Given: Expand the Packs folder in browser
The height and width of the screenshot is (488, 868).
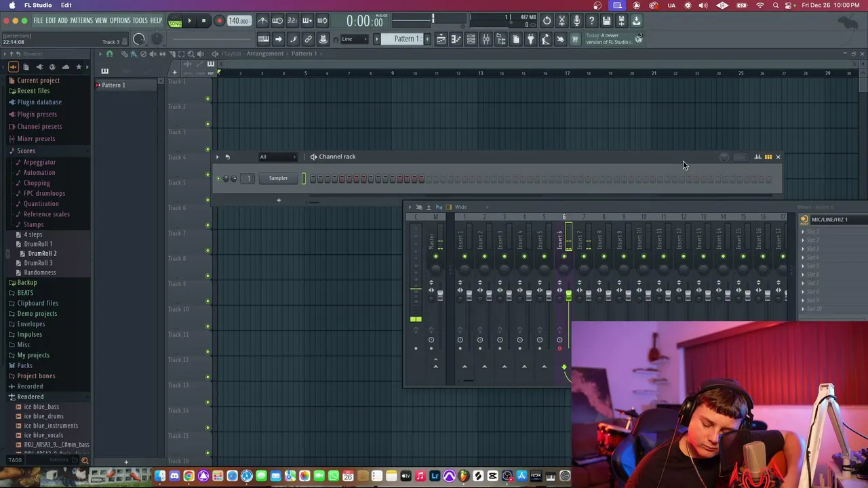Looking at the screenshot, I should click(24, 365).
